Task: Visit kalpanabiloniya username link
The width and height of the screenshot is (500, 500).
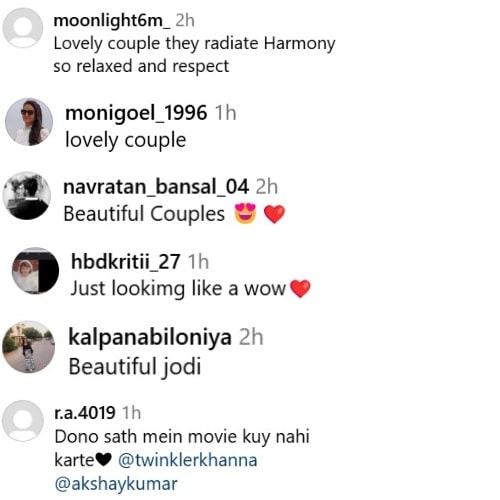Action: (x=150, y=337)
